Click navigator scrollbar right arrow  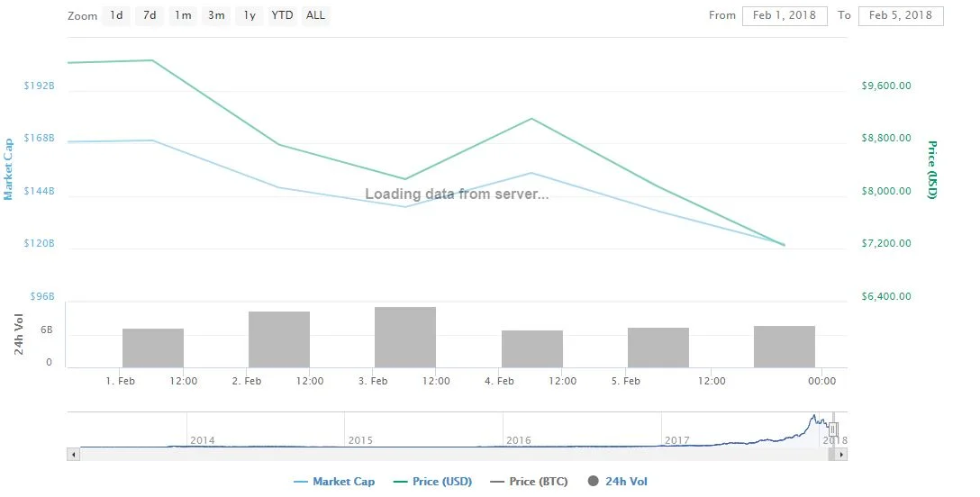coord(841,455)
